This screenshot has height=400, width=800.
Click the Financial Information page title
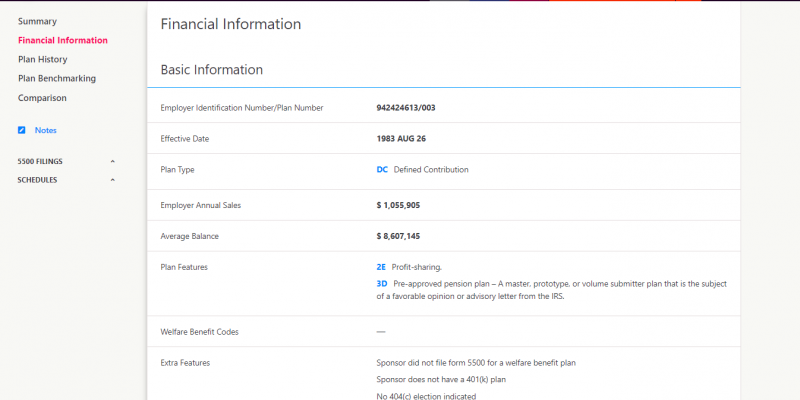tap(230, 24)
